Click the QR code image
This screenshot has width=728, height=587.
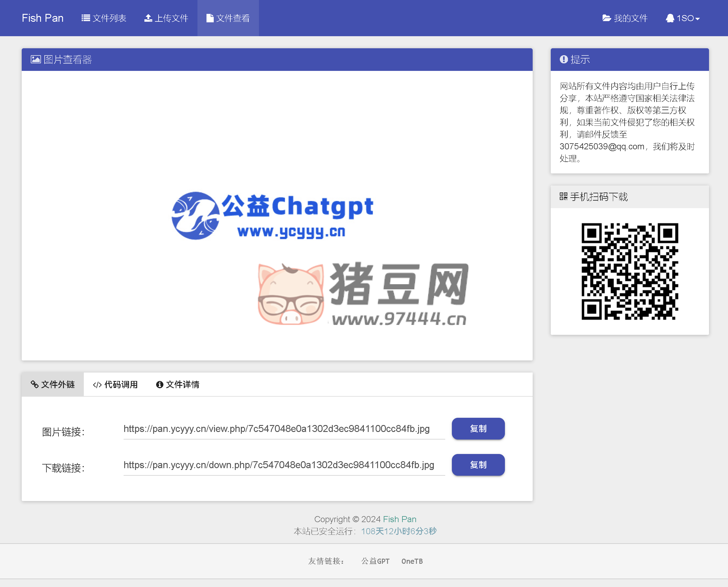pyautogui.click(x=630, y=271)
